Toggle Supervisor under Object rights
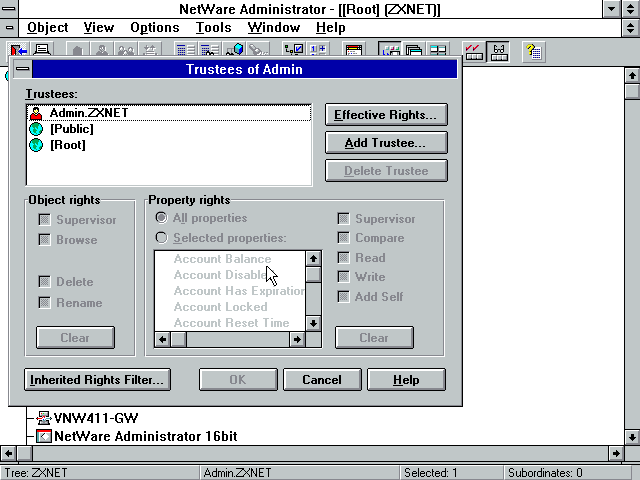 [x=44, y=220]
